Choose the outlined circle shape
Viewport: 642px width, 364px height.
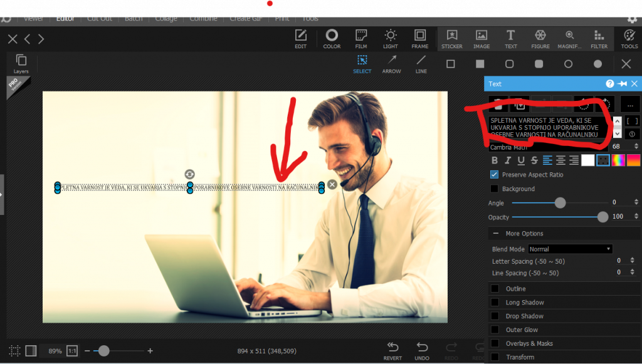(568, 64)
